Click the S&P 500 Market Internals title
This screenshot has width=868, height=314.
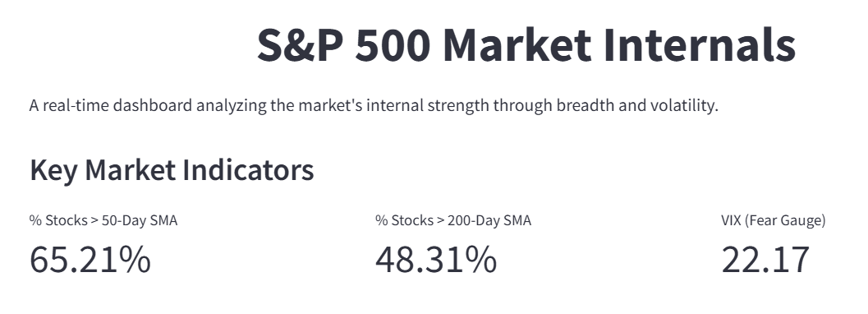526,46
